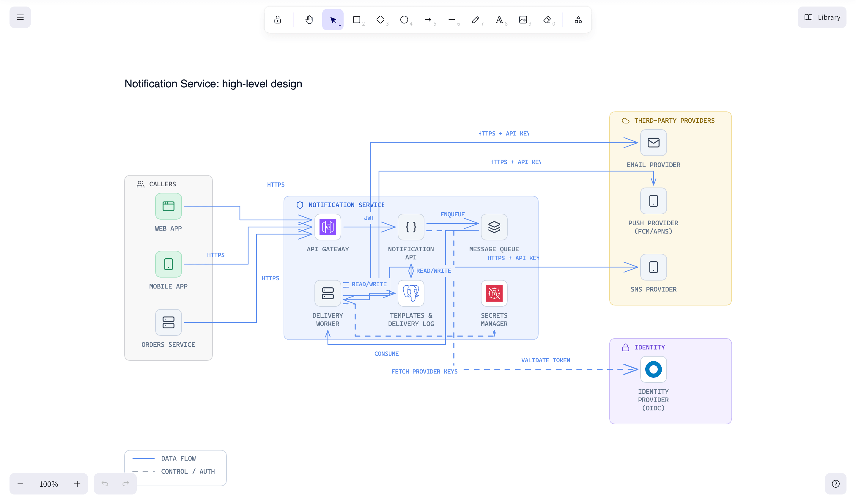Select the Ellipse shape tool
856x504 pixels.
coord(404,20)
